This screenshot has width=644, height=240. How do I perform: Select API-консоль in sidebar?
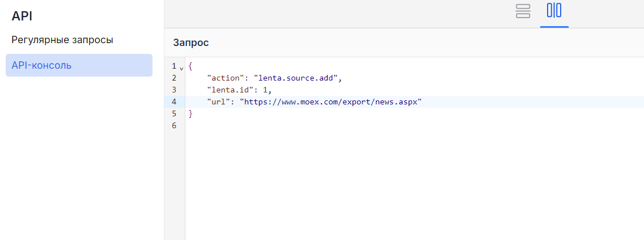[79, 65]
